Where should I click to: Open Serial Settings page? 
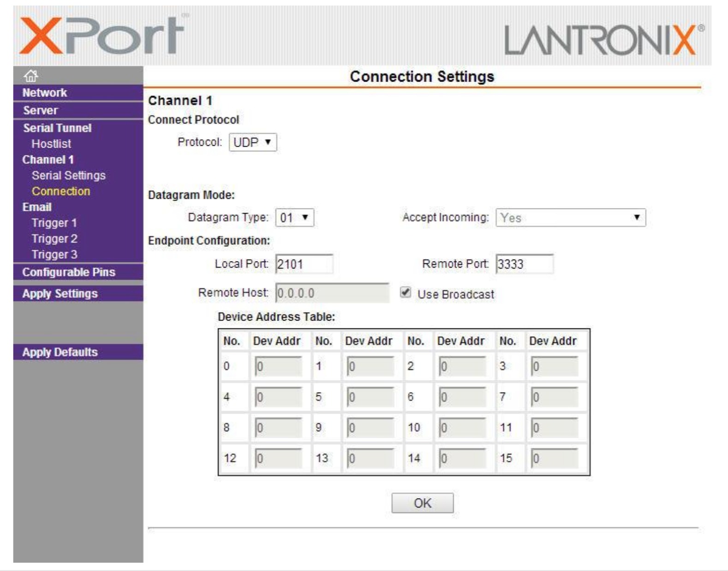click(x=69, y=175)
